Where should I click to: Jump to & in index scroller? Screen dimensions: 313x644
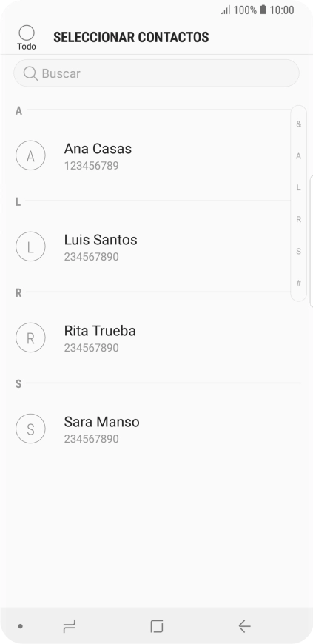299,124
